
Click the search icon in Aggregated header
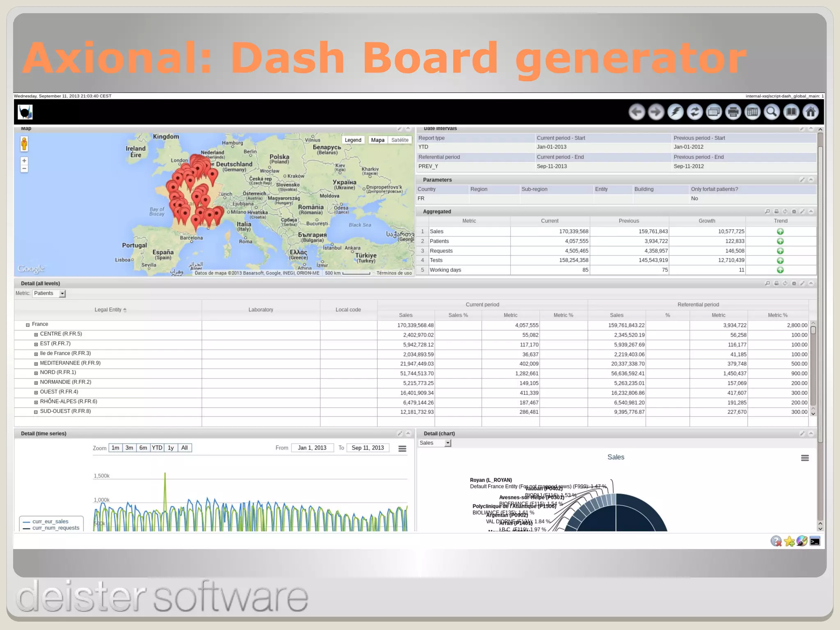(x=767, y=212)
